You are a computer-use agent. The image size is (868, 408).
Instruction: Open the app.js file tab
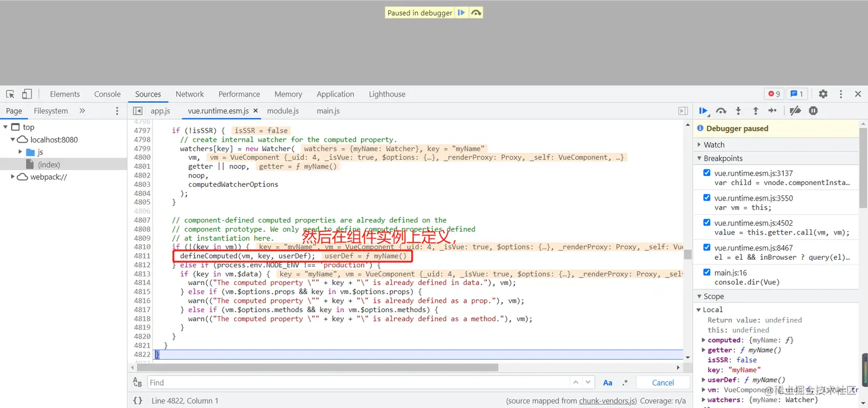click(161, 111)
